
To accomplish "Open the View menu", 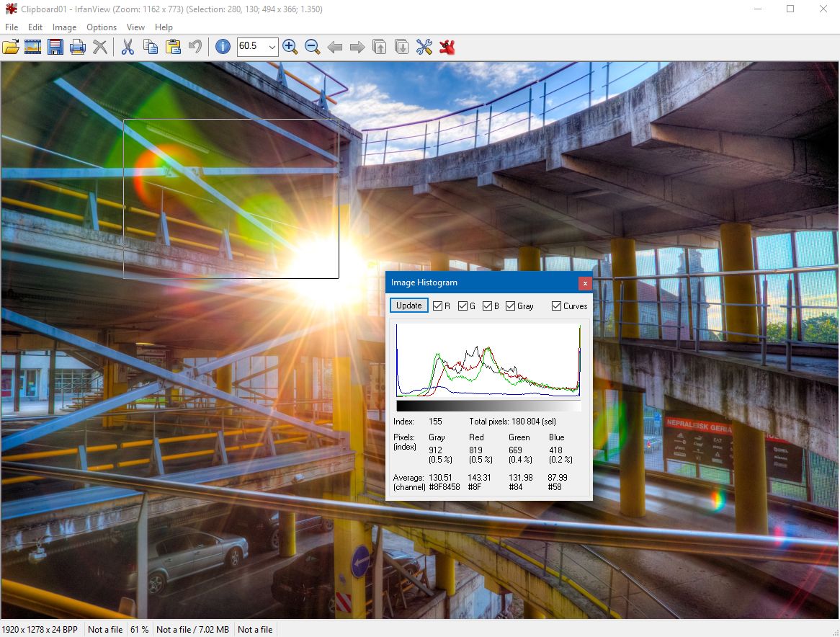I will tap(135, 27).
